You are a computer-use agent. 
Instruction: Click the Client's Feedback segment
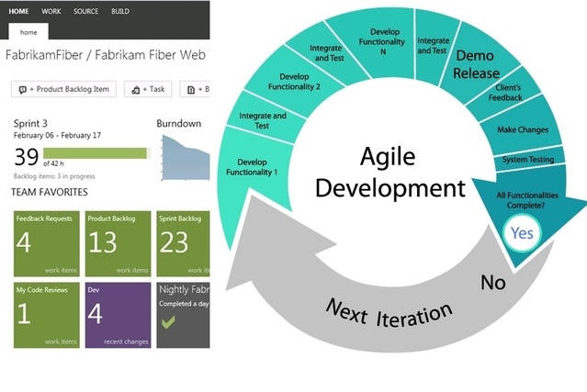point(505,93)
